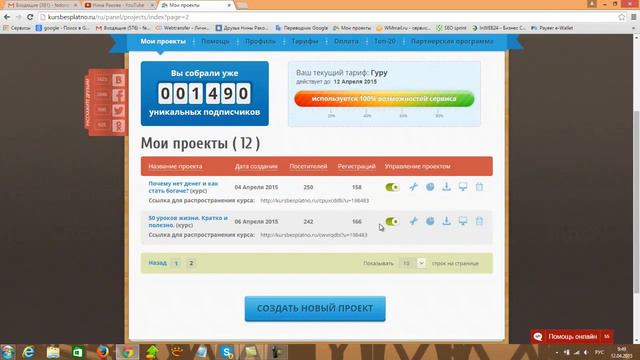Open the 'Payeer e-Wallet' bookmark
The width and height of the screenshot is (640, 360).
pyautogui.click(x=552, y=28)
